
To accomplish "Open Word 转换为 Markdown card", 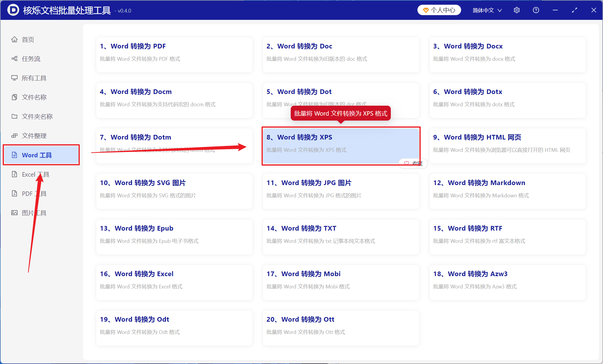I will point(508,191).
